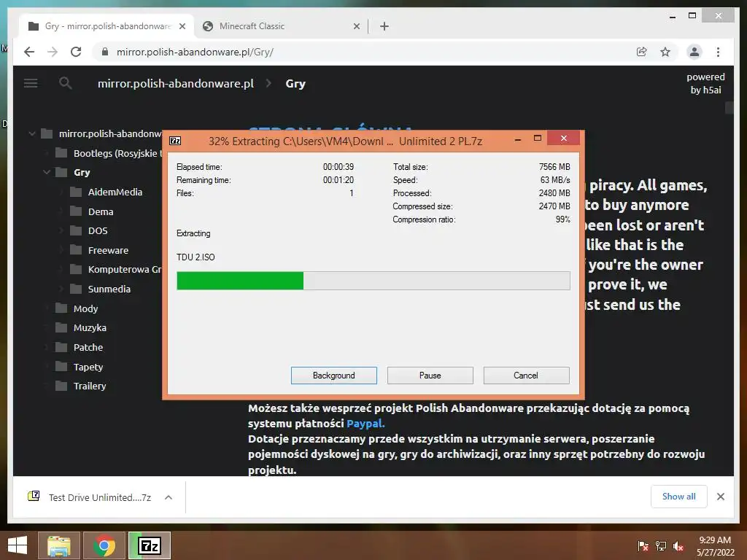The width and height of the screenshot is (747, 560).
Task: Minimize the 7-Zip extracting dialog
Action: pos(518,139)
